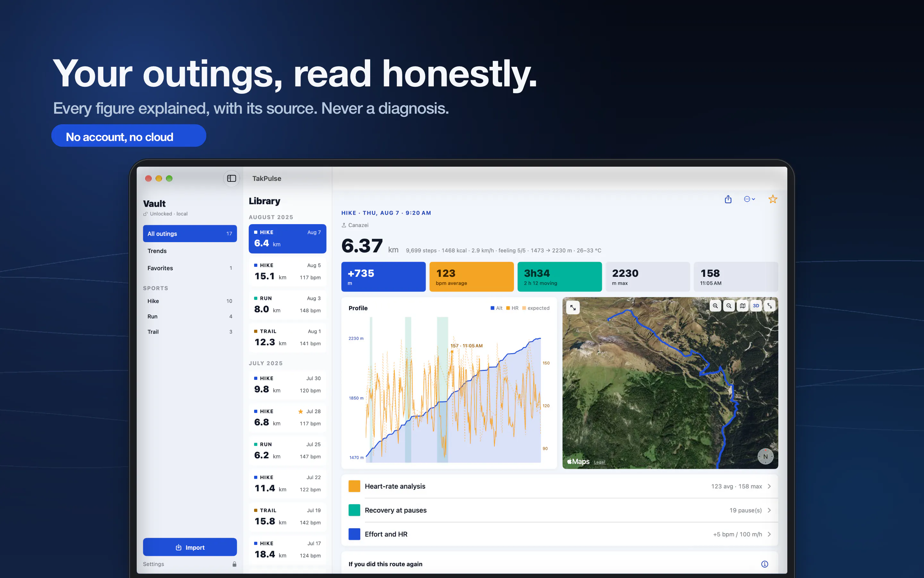Click the lock icon beside Settings
This screenshot has height=578, width=924.
click(235, 564)
